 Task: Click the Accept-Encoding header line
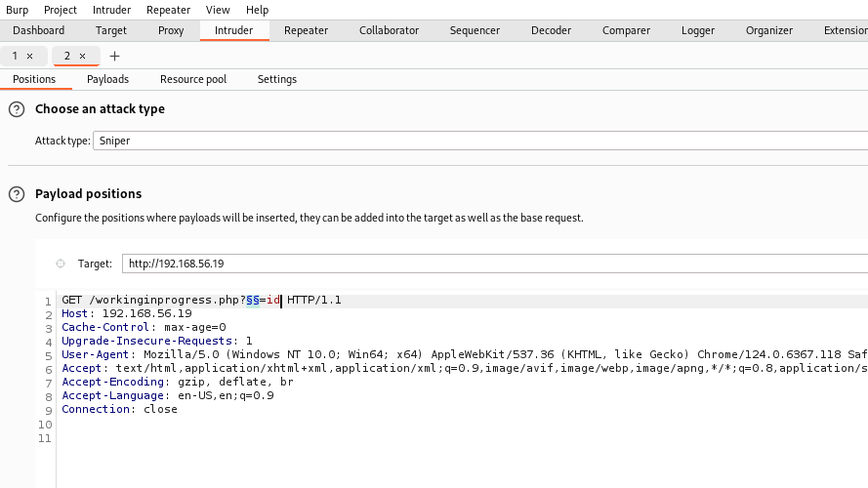(178, 382)
